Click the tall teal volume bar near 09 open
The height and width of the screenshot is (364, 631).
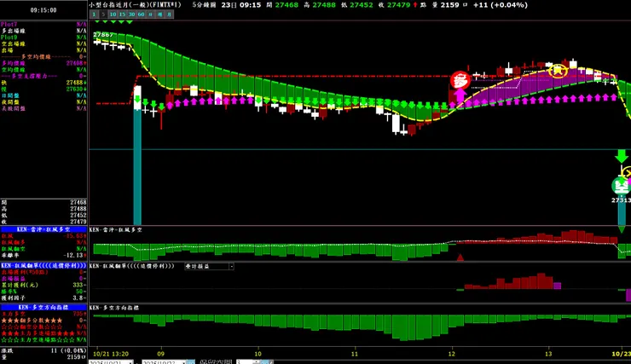coord(137,167)
